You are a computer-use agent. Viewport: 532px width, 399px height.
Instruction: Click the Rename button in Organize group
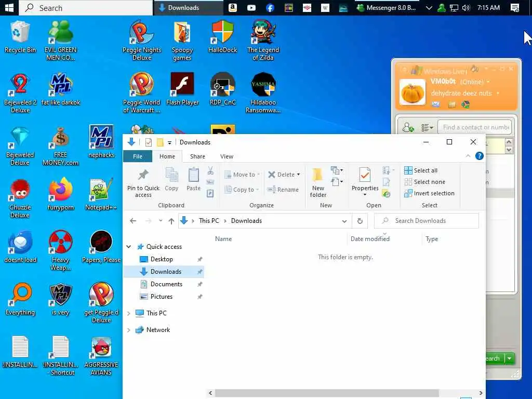(x=283, y=190)
